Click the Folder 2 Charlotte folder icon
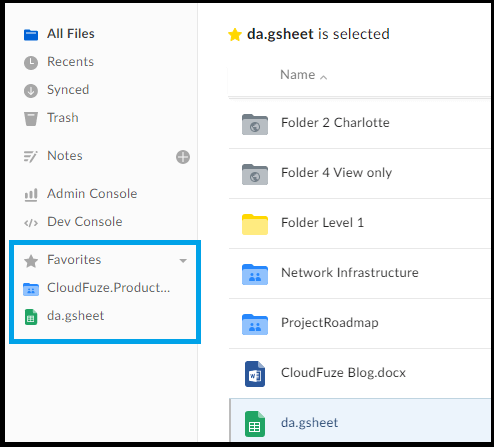Viewport: 494px width, 447px height. (255, 124)
